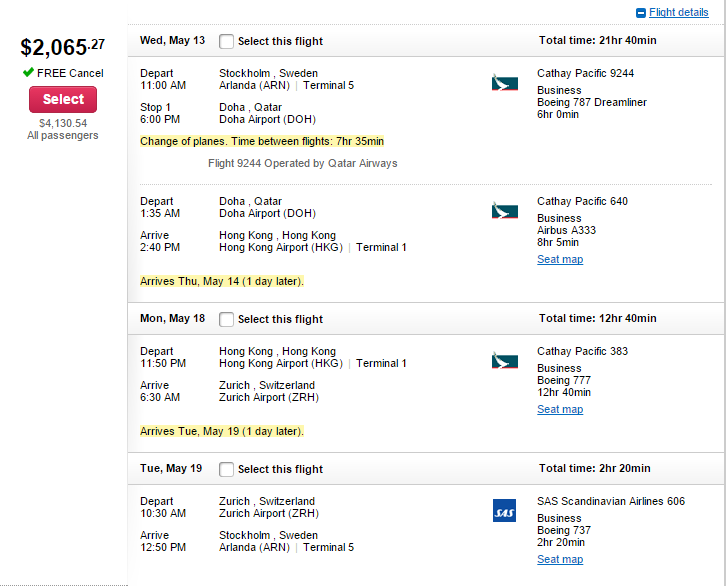The height and width of the screenshot is (586, 726).
Task: Click the highlighted Change of planes notice
Action: tap(262, 141)
